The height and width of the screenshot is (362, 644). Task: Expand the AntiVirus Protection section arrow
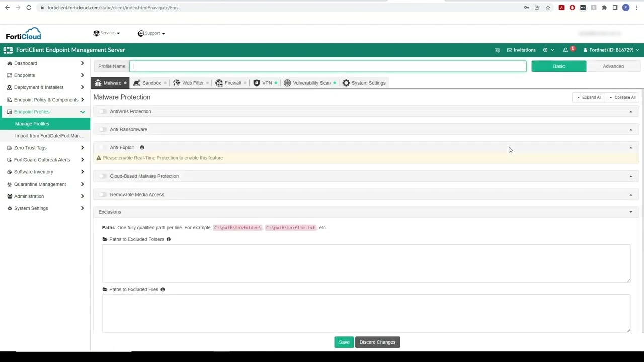631,112
